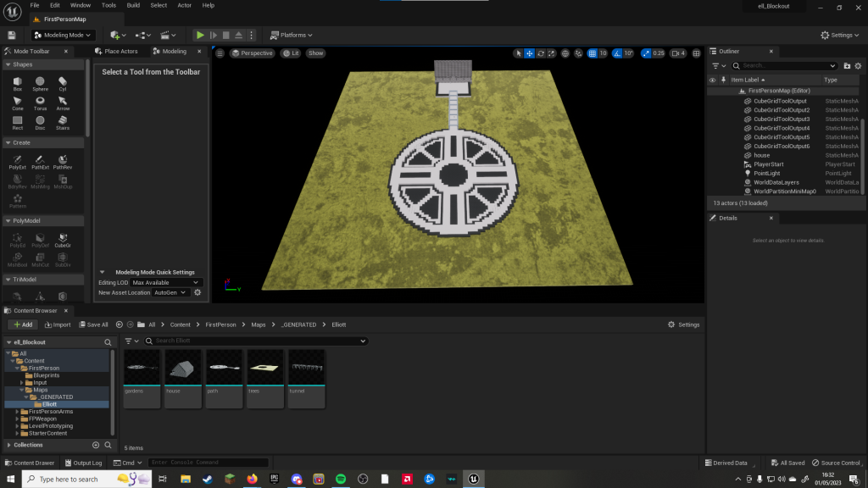
Task: Select the Box shape tool
Action: (18, 81)
